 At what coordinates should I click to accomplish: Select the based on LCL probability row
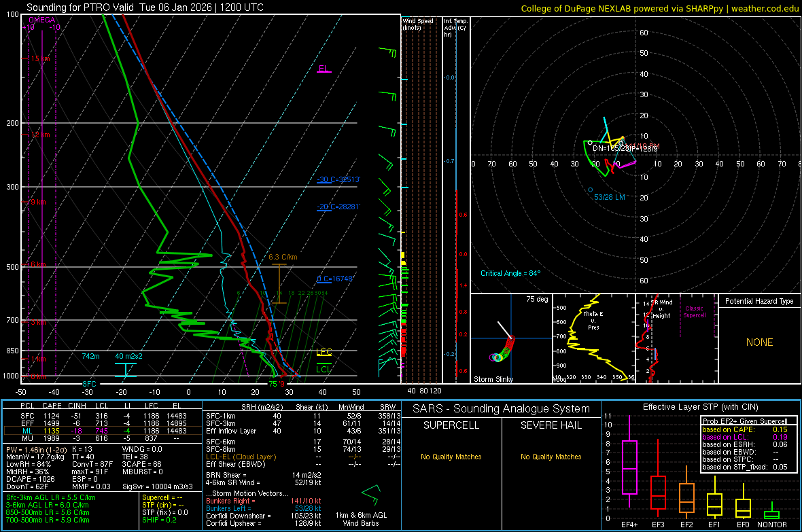(745, 437)
